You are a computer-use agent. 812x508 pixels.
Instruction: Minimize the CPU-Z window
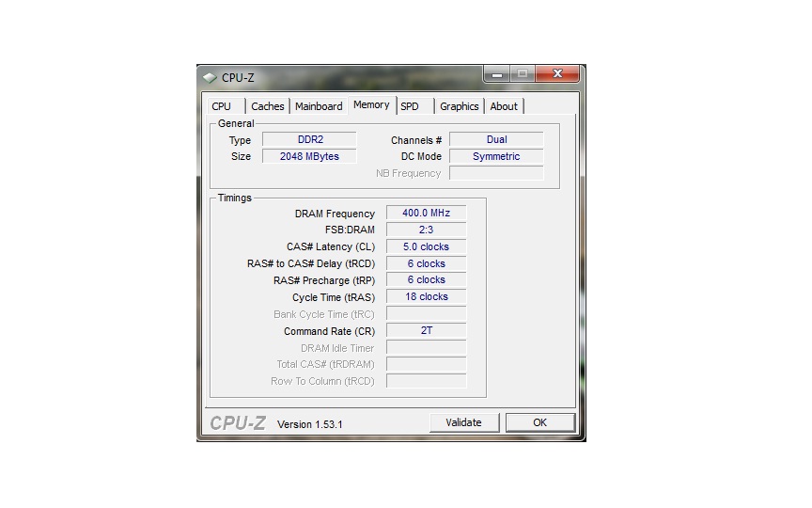pos(497,74)
